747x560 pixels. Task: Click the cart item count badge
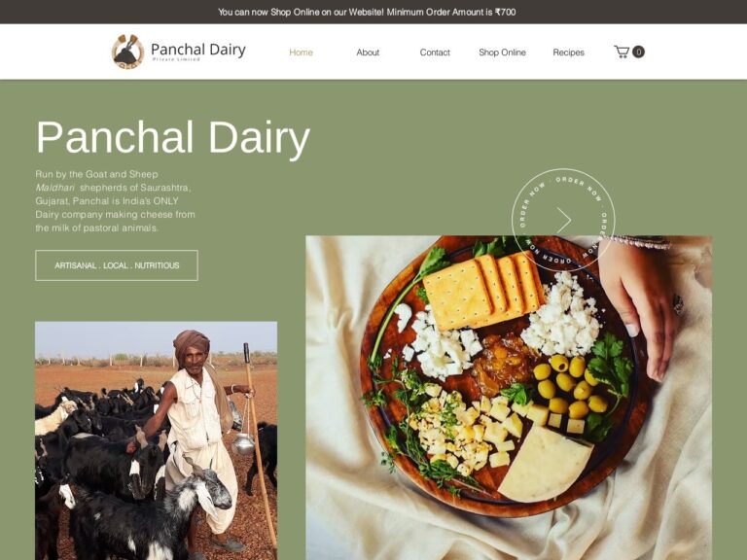[x=638, y=52]
